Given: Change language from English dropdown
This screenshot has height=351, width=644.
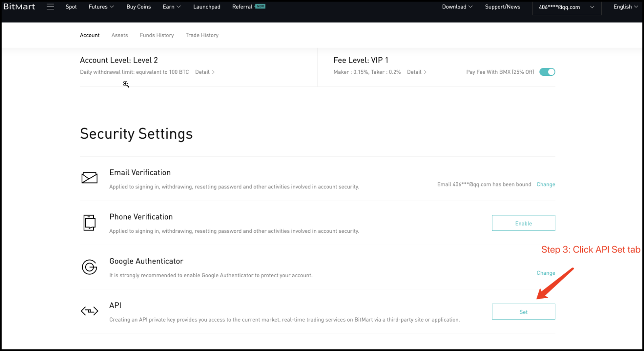Looking at the screenshot, I should coord(625,7).
